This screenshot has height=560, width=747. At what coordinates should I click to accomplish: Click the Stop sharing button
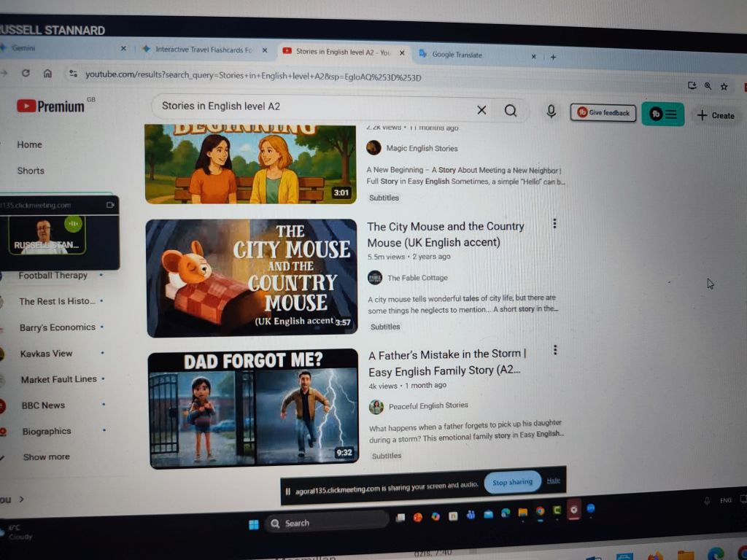(512, 482)
